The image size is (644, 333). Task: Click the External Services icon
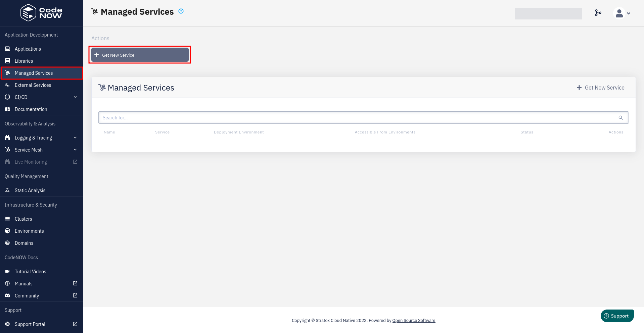(x=7, y=85)
